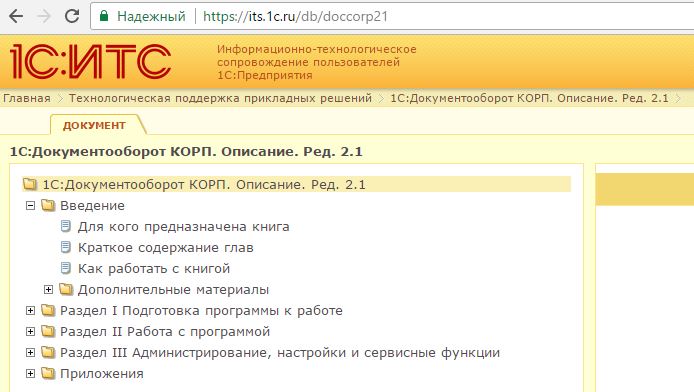Click the Дополнительные материалы folder icon
694x392 pixels.
tap(66, 289)
